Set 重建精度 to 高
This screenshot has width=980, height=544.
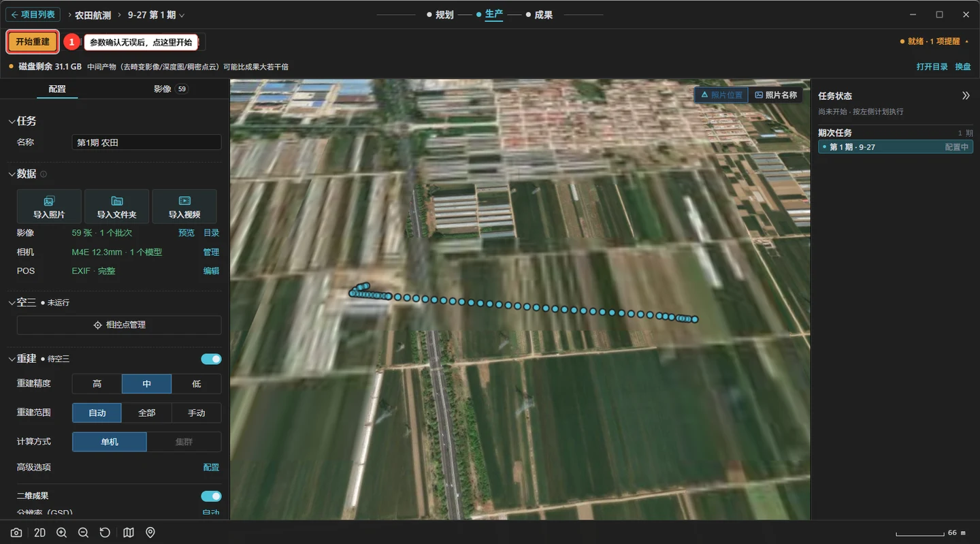(x=97, y=384)
